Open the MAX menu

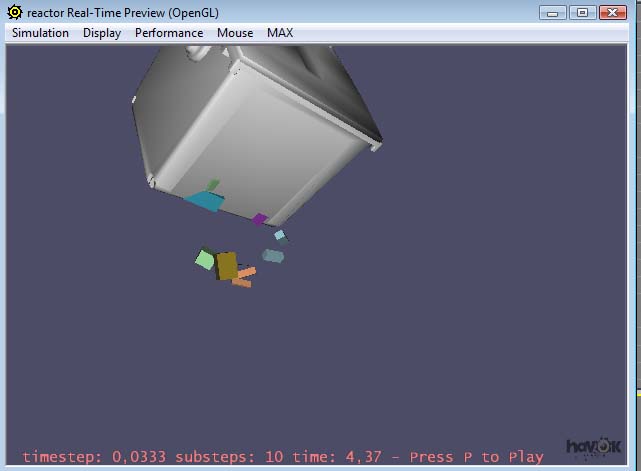(x=280, y=33)
